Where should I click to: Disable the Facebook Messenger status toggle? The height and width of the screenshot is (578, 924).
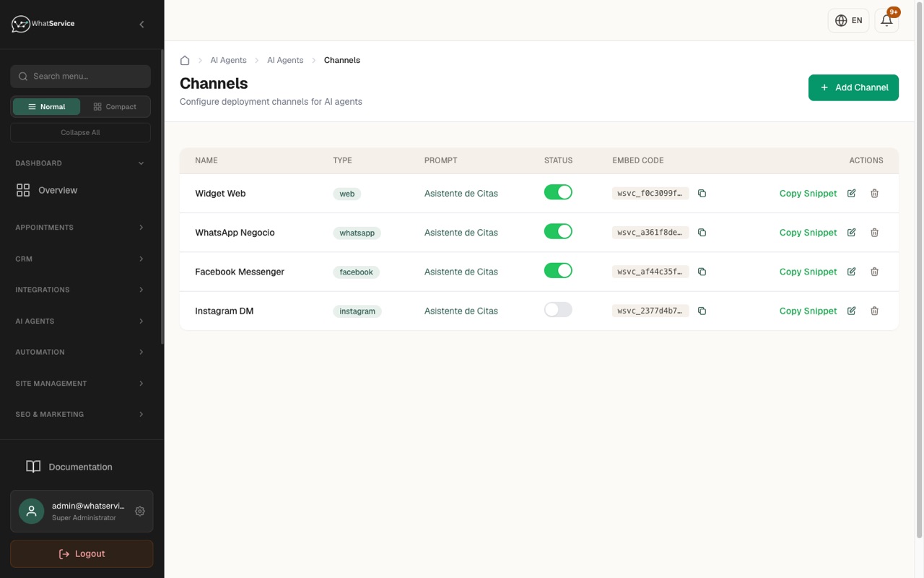tap(558, 270)
